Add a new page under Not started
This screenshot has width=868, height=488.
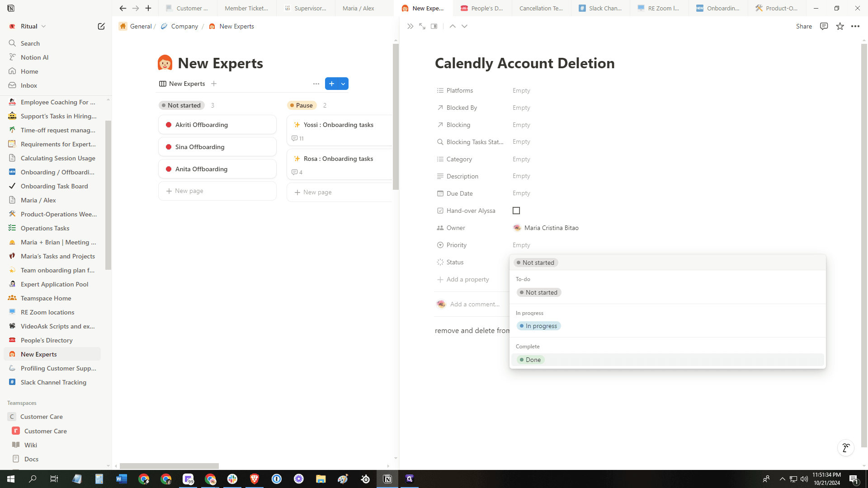pyautogui.click(x=217, y=191)
